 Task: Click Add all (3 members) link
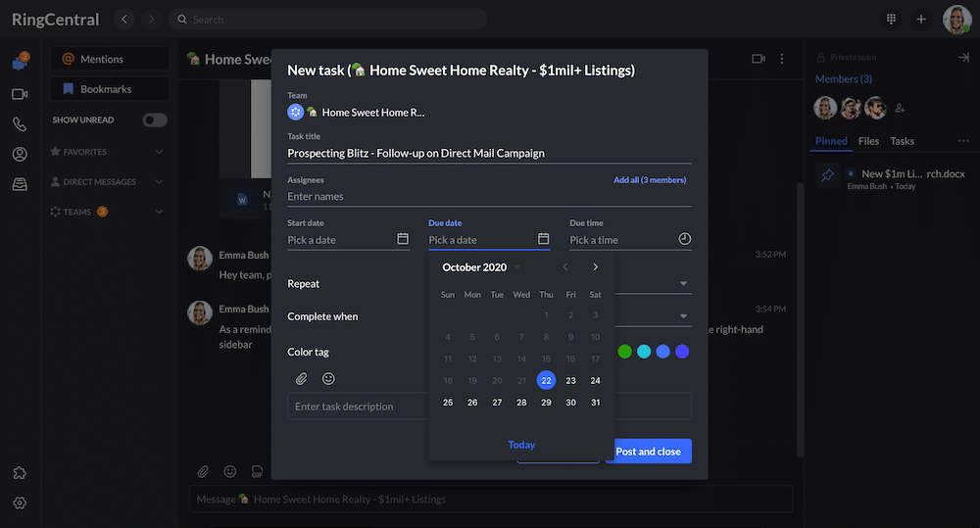(x=650, y=180)
